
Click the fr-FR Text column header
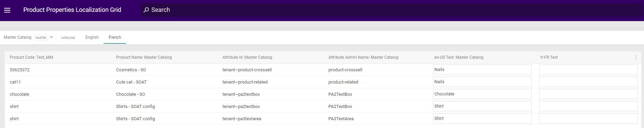[549, 57]
